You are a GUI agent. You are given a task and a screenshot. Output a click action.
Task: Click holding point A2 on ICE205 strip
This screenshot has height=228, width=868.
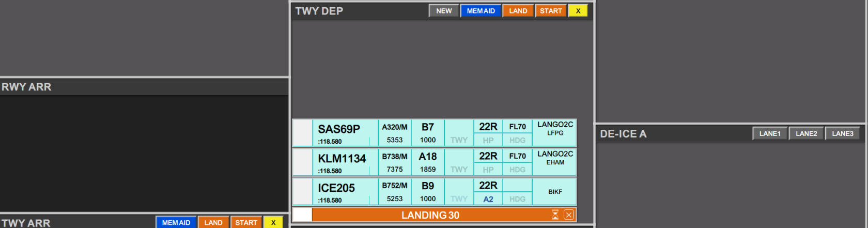(488, 199)
